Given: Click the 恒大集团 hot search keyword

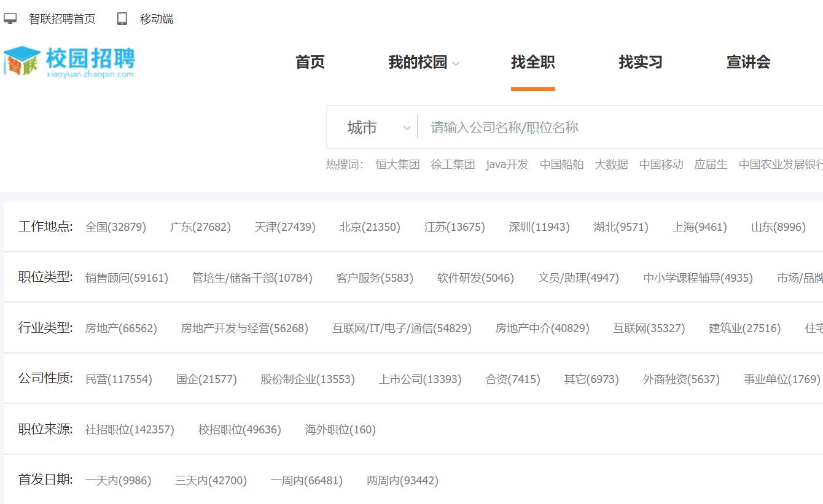Looking at the screenshot, I should pyautogui.click(x=397, y=165).
